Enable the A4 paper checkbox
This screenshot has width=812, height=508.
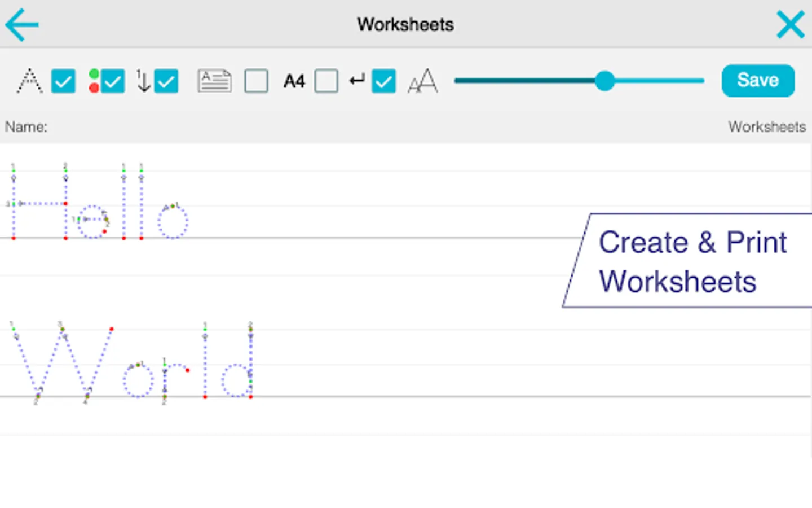[x=326, y=81]
